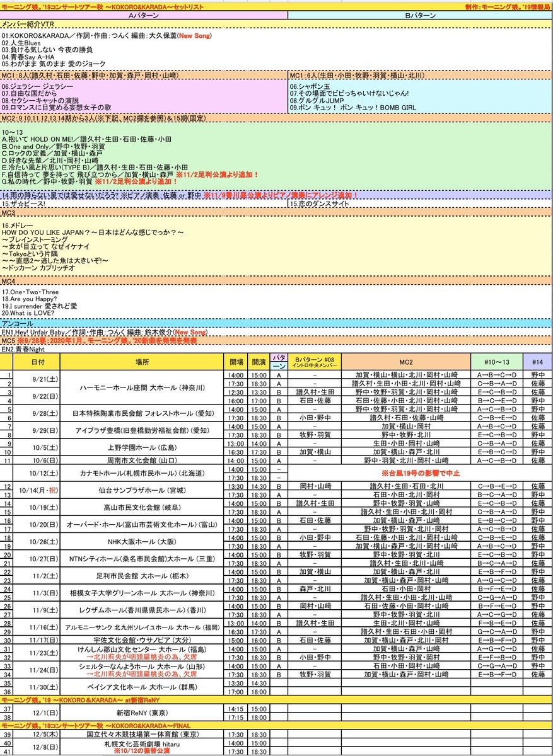The width and height of the screenshot is (553, 756).
Task: Select the 9/21(土) date cell
Action: click(37, 379)
